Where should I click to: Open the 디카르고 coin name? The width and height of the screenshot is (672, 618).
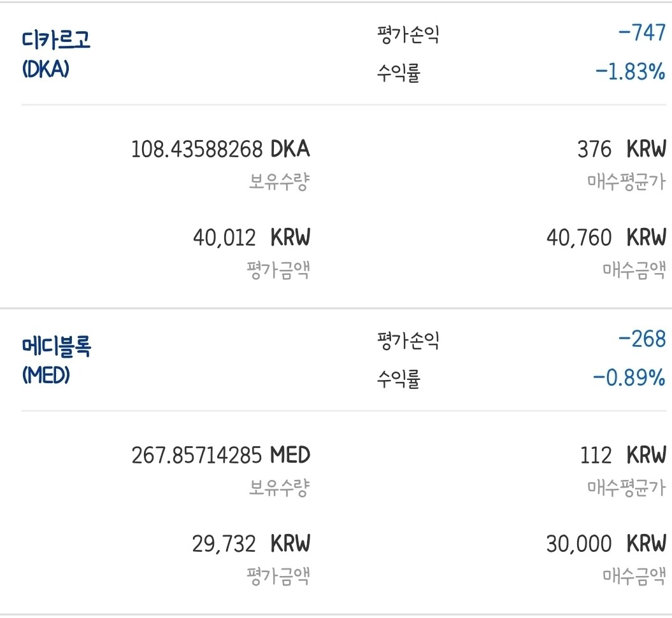coord(56,39)
